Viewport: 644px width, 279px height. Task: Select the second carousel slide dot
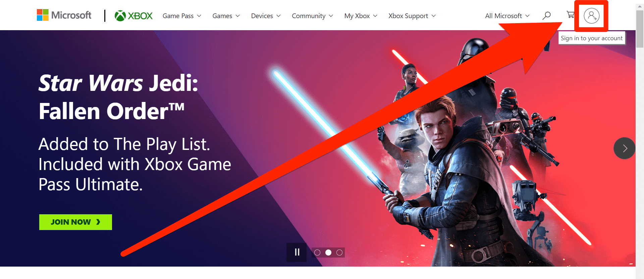328,253
